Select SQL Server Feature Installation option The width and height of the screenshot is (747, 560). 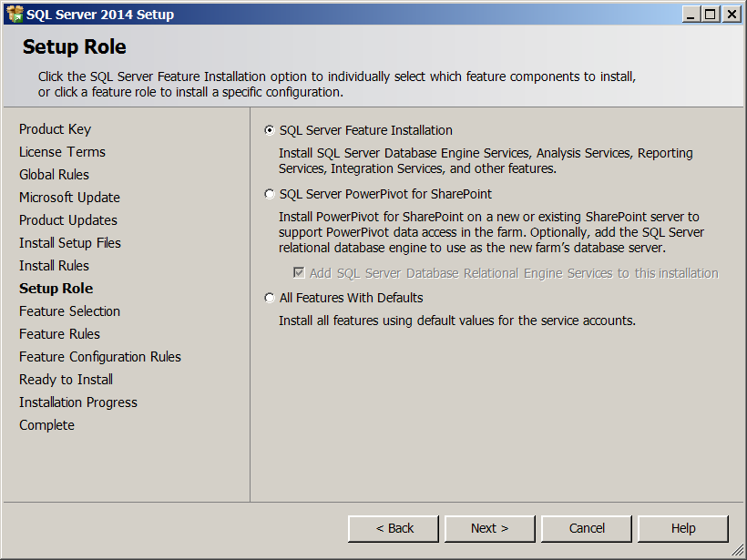coord(270,130)
